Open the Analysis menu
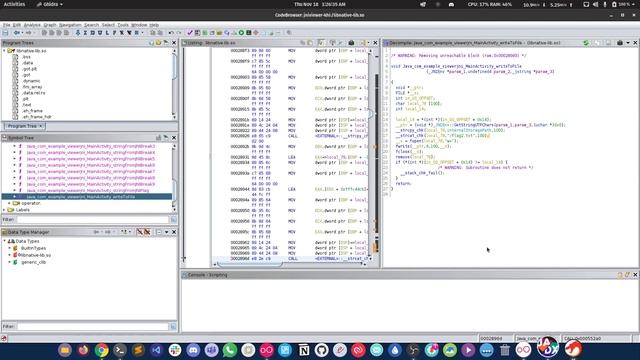Viewport: 640px width, 360px height. pos(32,25)
